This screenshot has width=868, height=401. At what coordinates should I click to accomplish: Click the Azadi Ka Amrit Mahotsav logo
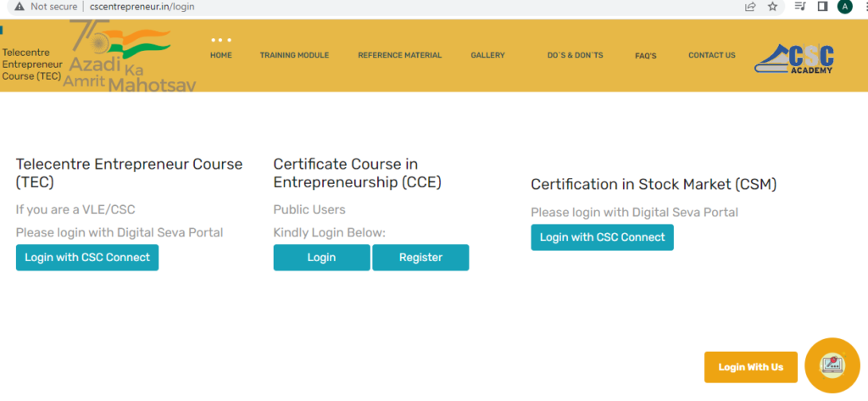click(130, 56)
